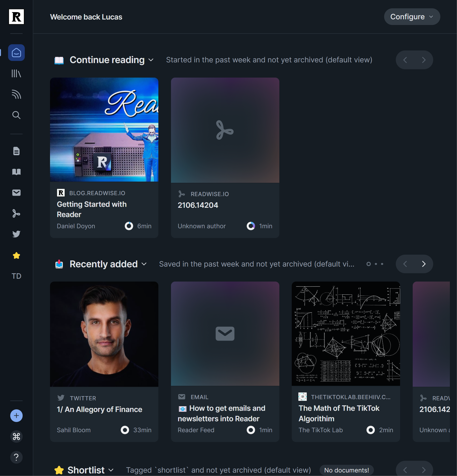This screenshot has height=476, width=457.
Task: Open the PDFs icon in sidebar
Action: pyautogui.click(x=16, y=213)
